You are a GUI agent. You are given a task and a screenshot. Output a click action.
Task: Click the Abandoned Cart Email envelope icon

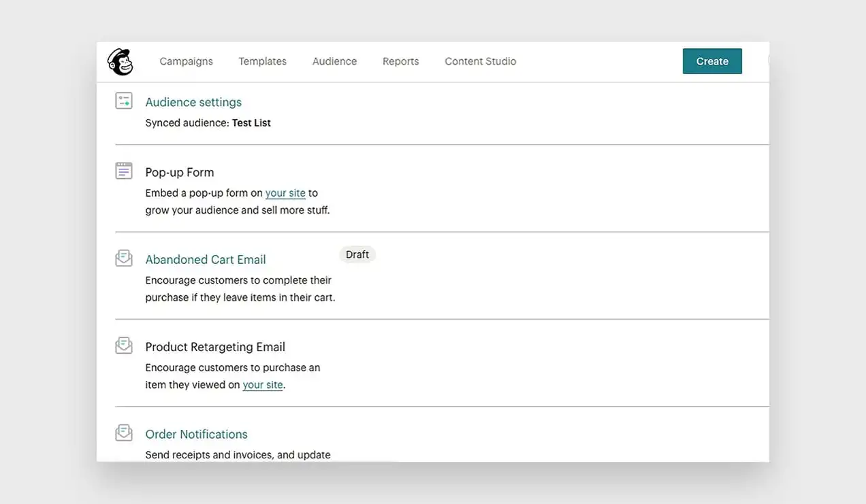pyautogui.click(x=124, y=258)
